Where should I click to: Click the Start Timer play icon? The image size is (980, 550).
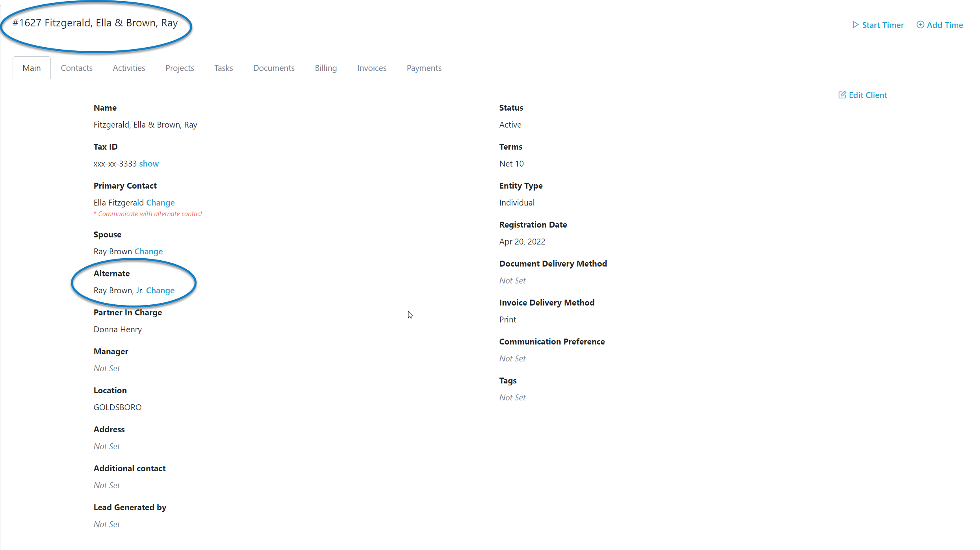(x=855, y=24)
